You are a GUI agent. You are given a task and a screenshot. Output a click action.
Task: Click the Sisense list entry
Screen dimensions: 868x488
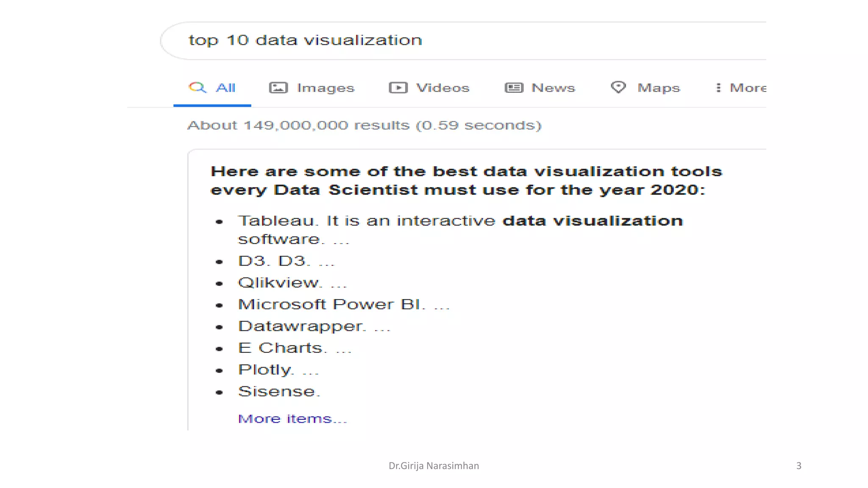pos(278,391)
